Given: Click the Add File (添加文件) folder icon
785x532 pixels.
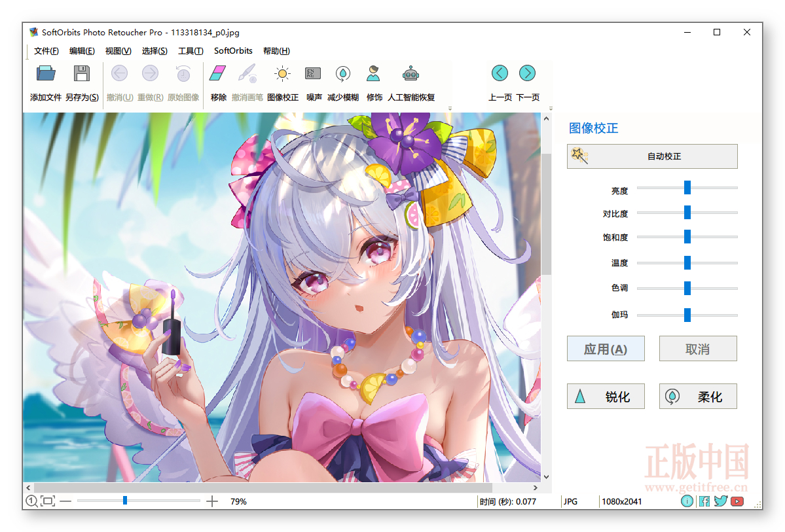Looking at the screenshot, I should [x=46, y=73].
